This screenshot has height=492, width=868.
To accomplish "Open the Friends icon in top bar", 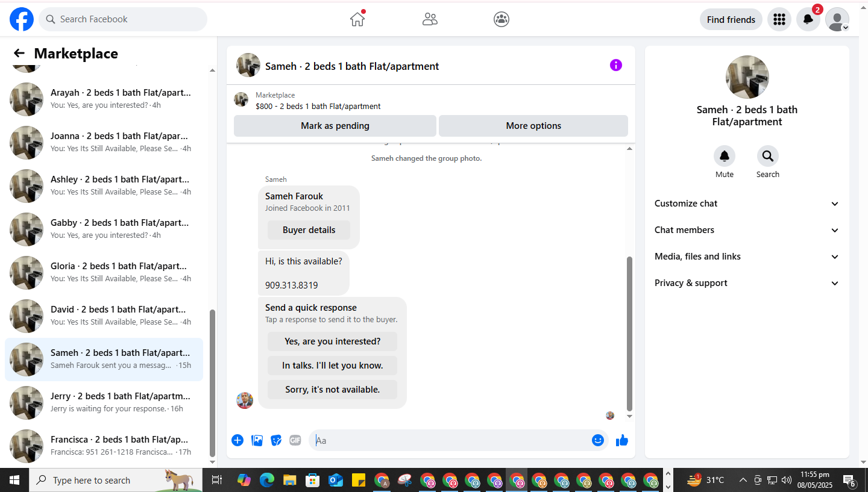I will pos(430,19).
